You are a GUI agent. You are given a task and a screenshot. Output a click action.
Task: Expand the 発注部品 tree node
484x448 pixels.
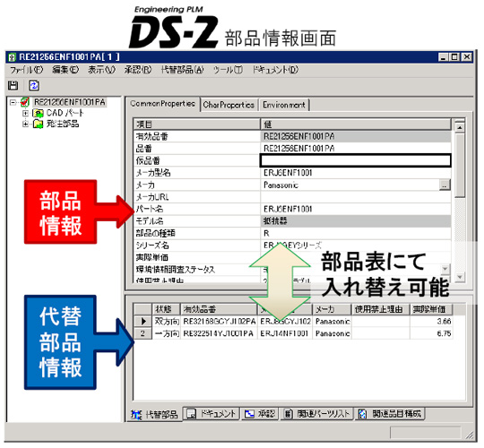point(26,124)
